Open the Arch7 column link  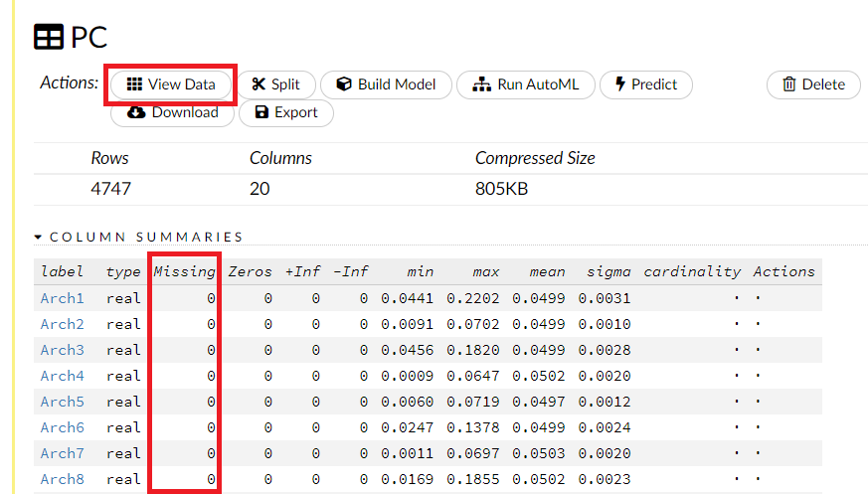point(62,453)
